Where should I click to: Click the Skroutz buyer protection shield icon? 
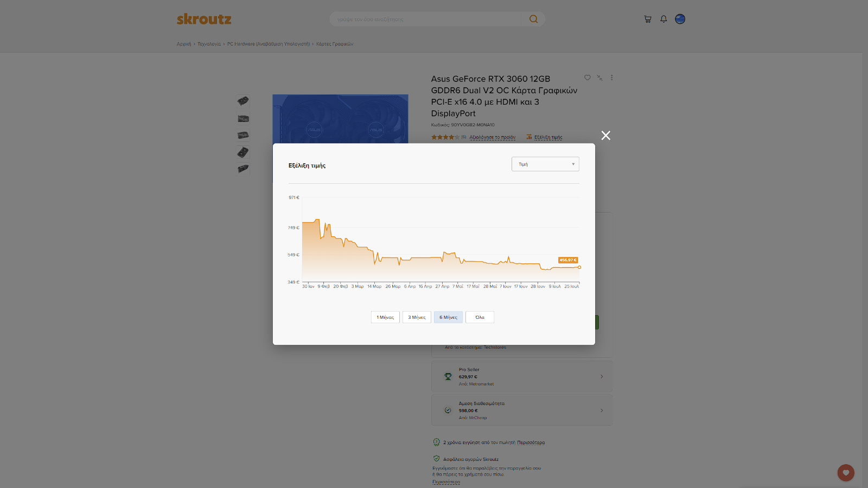(436, 459)
